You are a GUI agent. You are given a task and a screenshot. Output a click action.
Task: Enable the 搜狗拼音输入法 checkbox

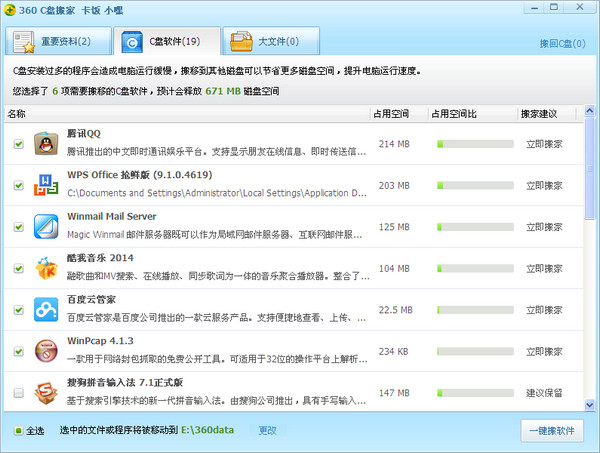[18, 394]
